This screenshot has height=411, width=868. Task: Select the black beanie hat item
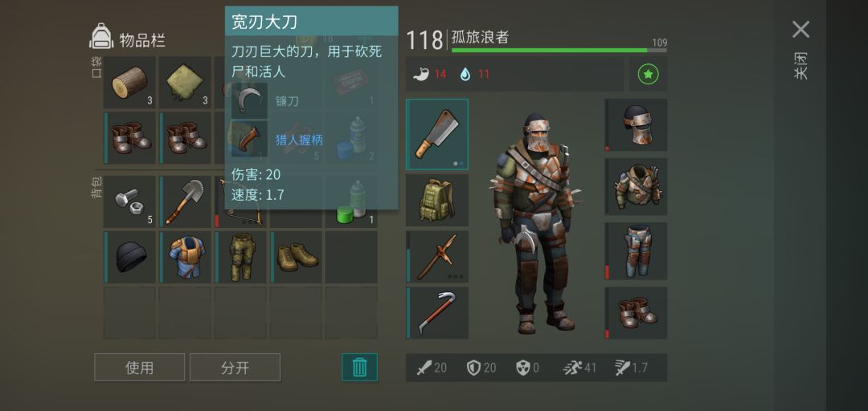(129, 257)
